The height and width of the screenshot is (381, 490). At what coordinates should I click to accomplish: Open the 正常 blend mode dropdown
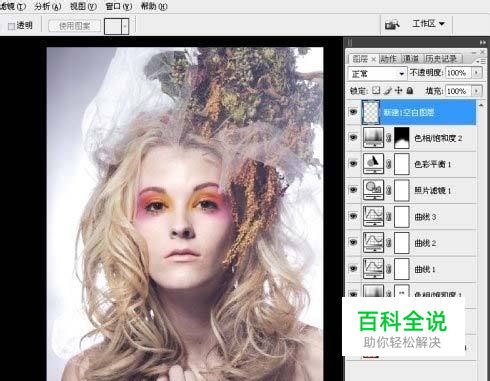(377, 74)
